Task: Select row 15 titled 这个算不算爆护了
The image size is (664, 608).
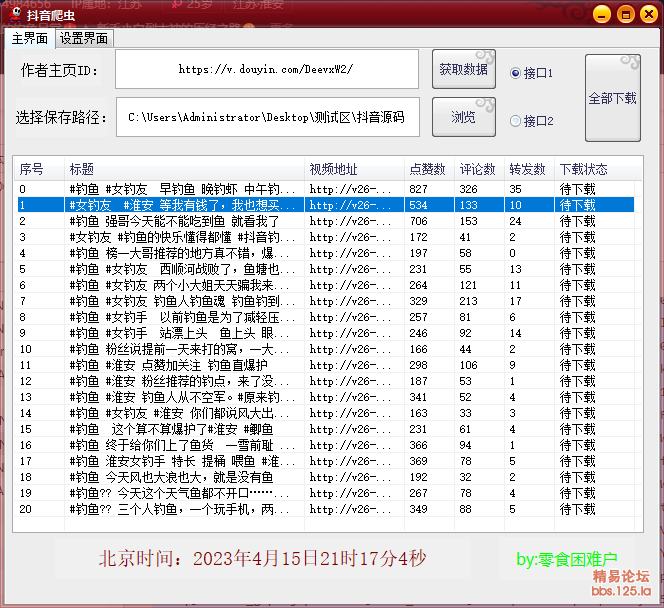Action: pos(326,429)
